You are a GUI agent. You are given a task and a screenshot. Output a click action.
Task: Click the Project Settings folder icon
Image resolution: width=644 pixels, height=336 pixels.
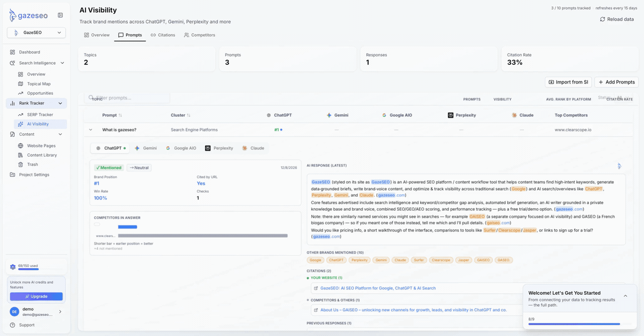tap(13, 175)
